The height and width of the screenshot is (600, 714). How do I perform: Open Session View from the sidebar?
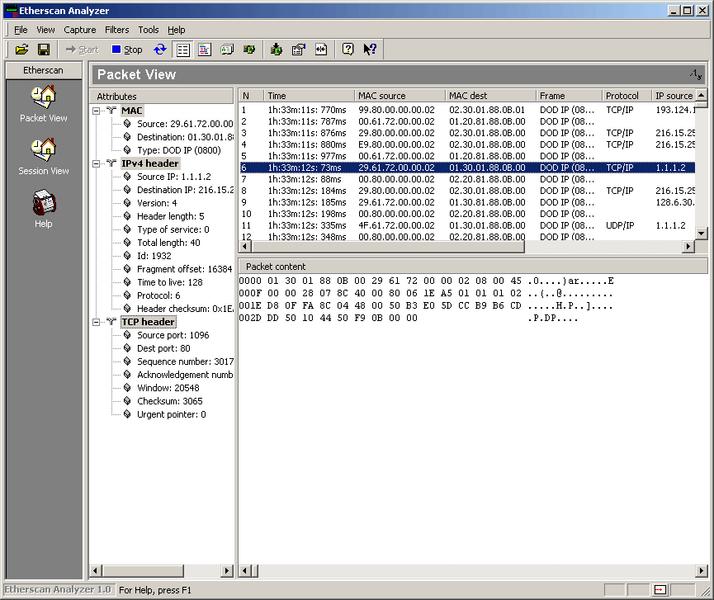click(43, 157)
